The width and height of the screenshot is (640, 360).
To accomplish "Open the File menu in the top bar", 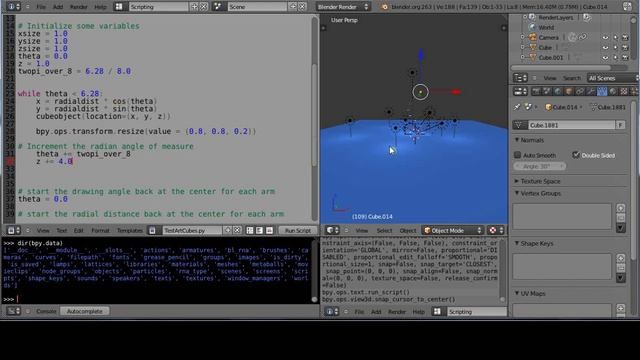I will 41,7.
